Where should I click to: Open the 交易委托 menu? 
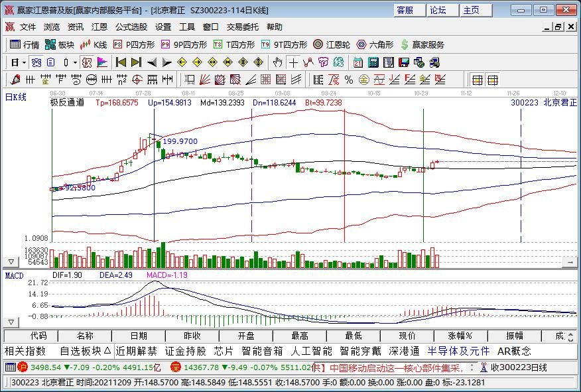pos(242,27)
